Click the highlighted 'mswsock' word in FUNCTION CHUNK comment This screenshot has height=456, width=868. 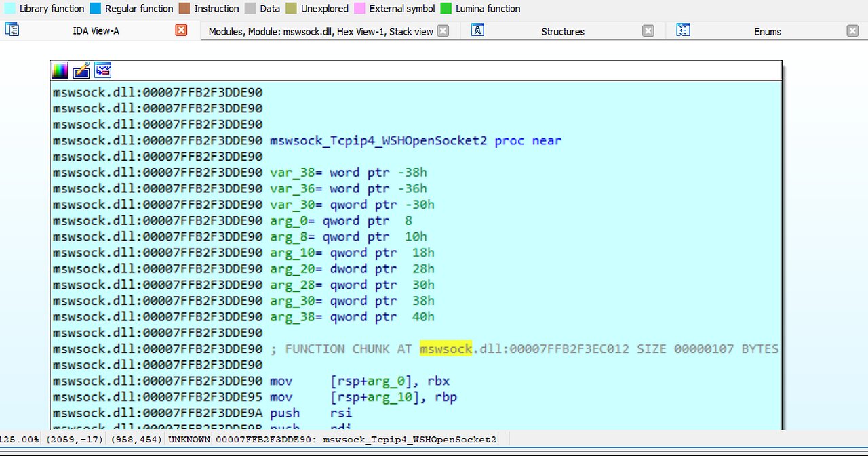pos(446,349)
